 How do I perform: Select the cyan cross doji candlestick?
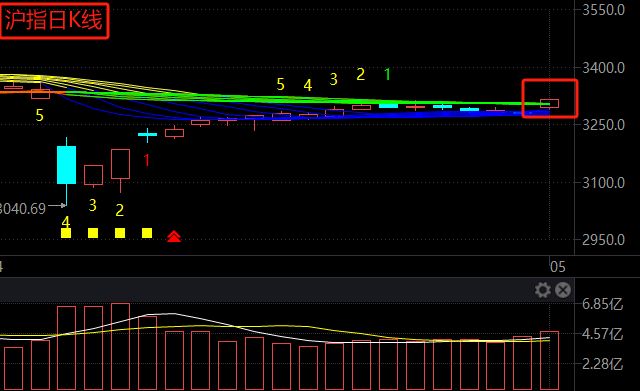click(147, 134)
